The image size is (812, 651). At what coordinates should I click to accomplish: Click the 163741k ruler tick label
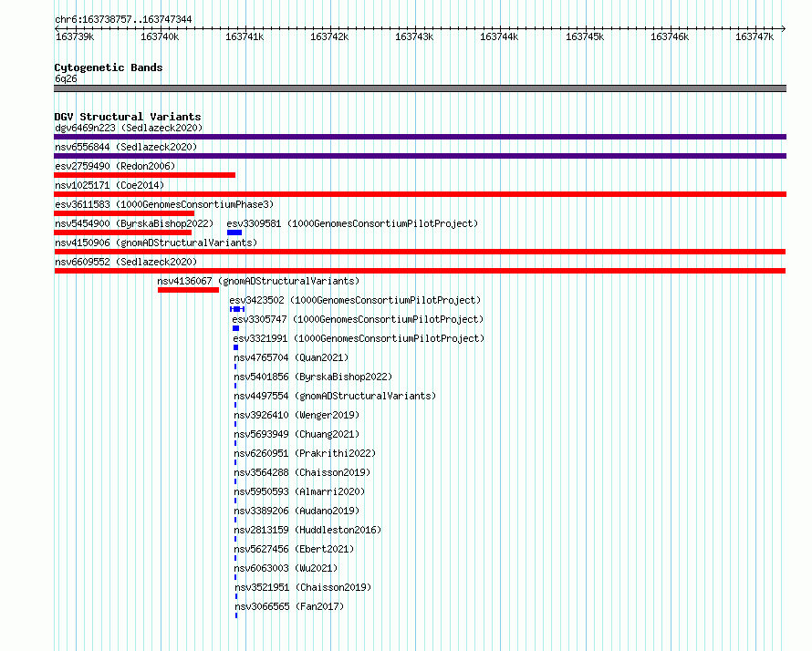click(x=245, y=36)
